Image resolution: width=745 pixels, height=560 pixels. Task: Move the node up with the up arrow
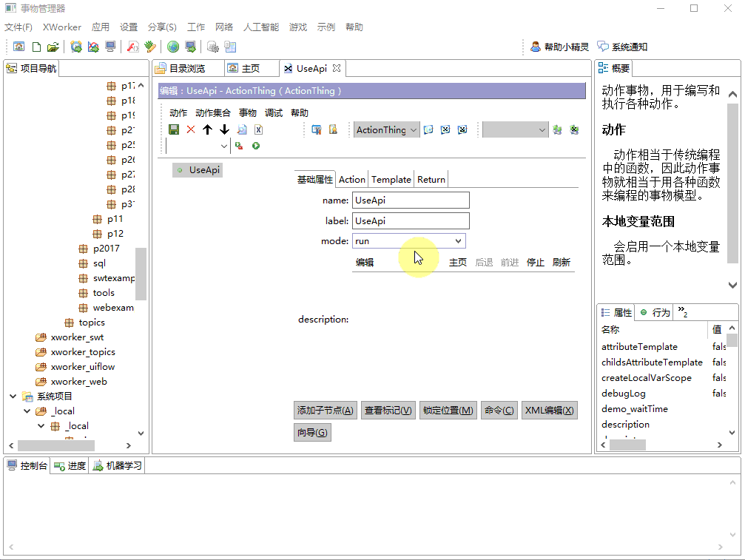(x=208, y=129)
